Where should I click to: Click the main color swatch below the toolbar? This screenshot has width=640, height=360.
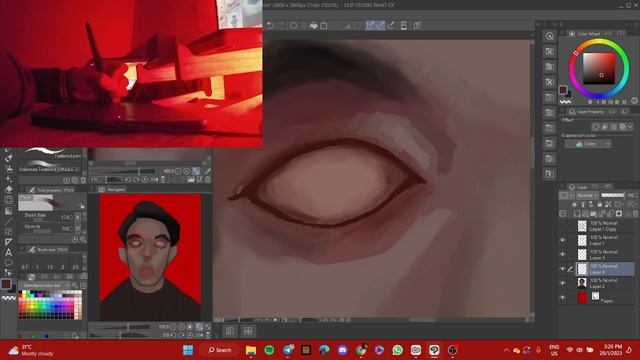(6, 284)
